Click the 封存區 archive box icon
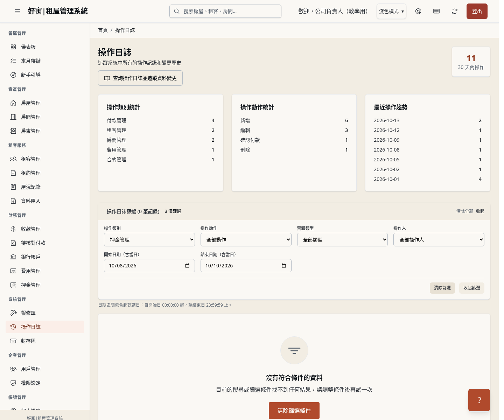 (13, 341)
